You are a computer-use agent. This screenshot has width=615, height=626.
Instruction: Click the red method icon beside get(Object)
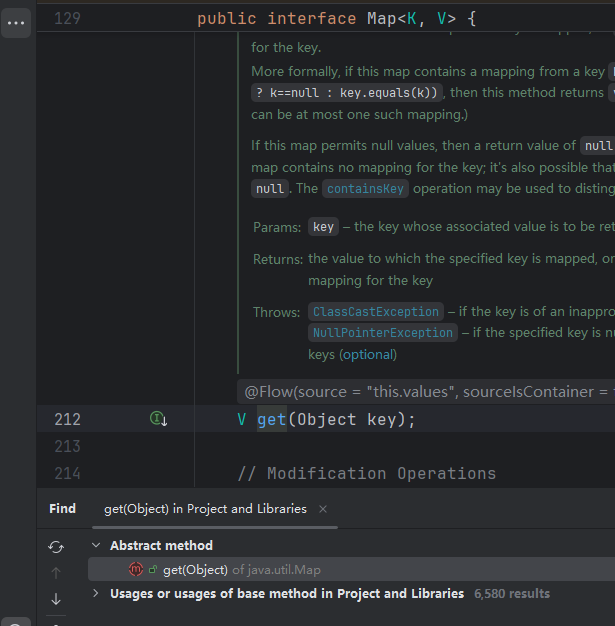point(136,569)
